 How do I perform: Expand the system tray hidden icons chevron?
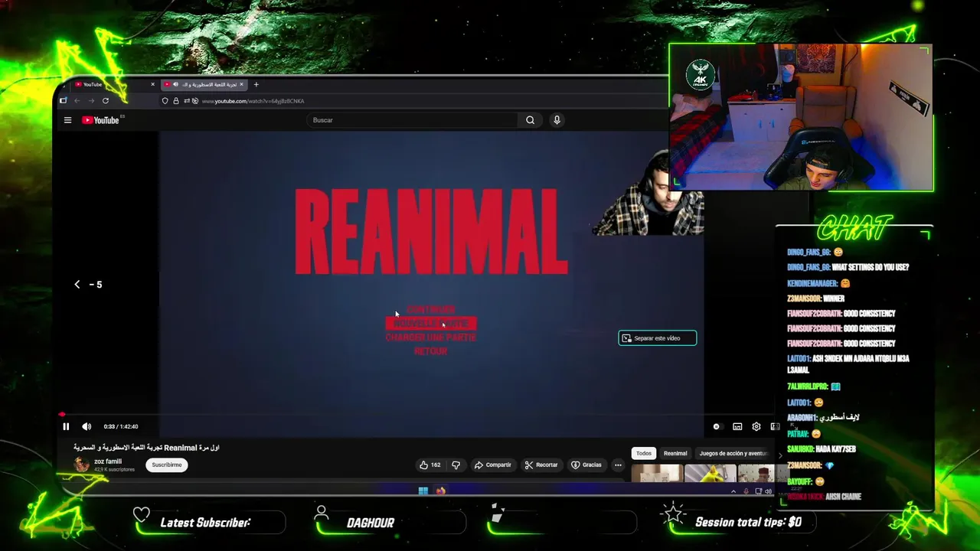pos(733,491)
